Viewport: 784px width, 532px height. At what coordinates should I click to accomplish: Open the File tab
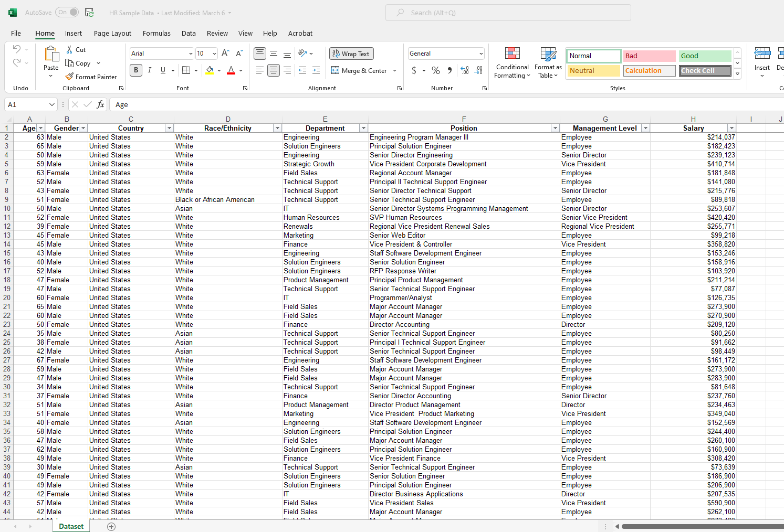coord(16,33)
